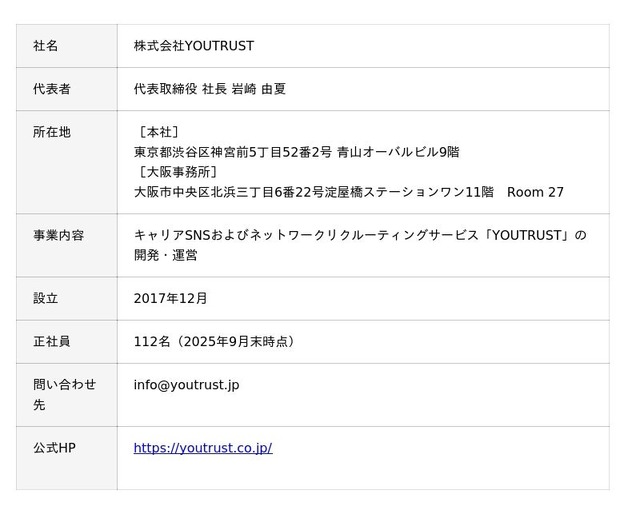Click the ［本社］ heading text
The image size is (640, 514).
click(157, 132)
